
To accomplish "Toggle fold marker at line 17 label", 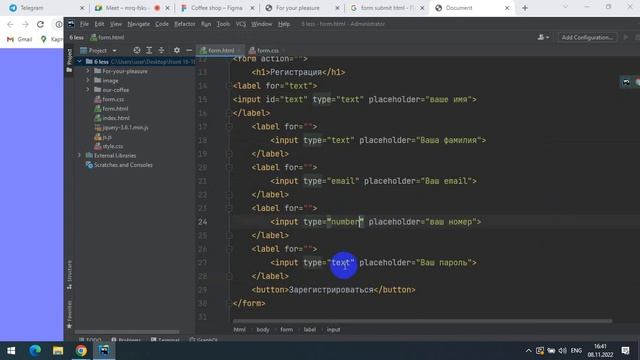I will click(x=229, y=127).
